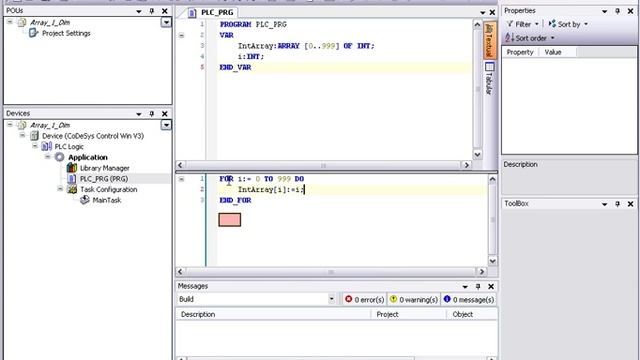Collapse the PLC Logic node
The height and width of the screenshot is (360, 640).
click(x=35, y=146)
